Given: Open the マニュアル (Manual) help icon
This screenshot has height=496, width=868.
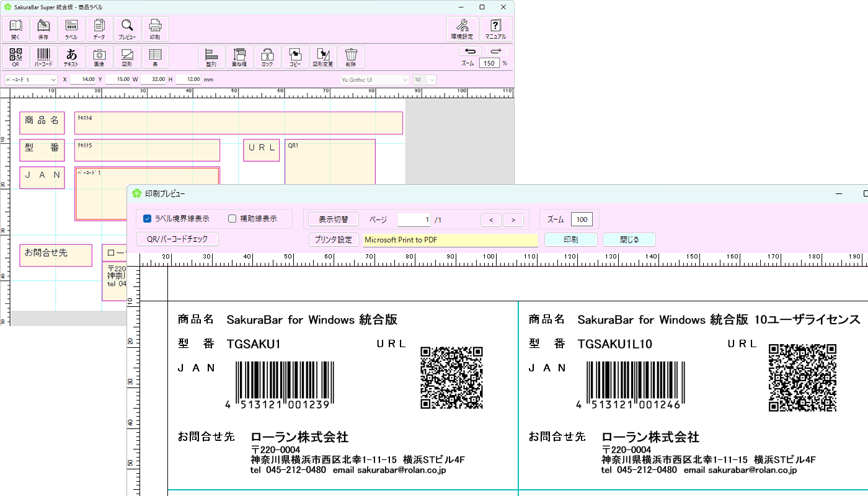Looking at the screenshot, I should click(495, 29).
